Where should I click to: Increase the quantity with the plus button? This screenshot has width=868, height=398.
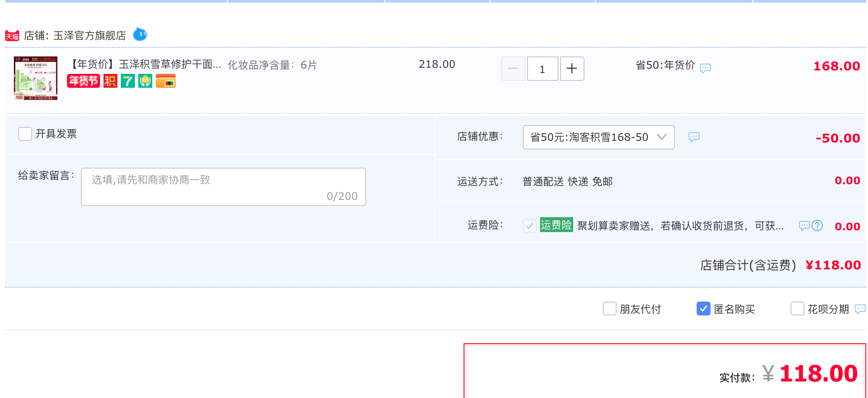point(572,69)
